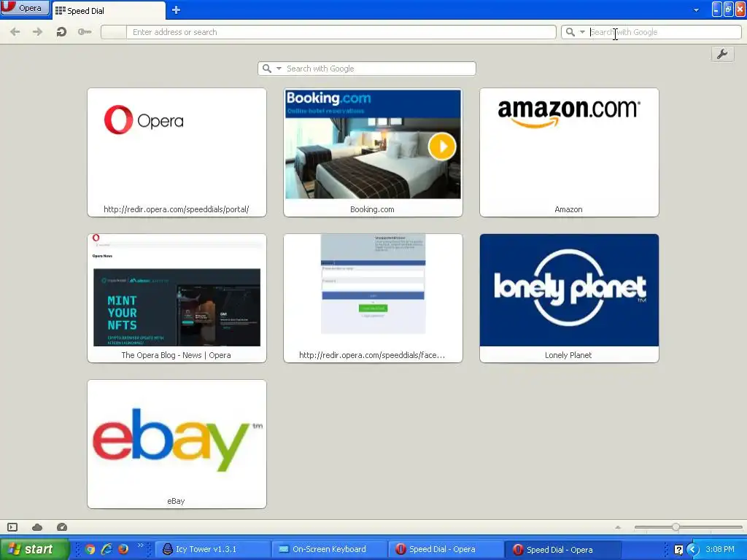Viewport: 747px width, 560px height.
Task: Click the Lonely Planet caption
Action: pos(568,355)
